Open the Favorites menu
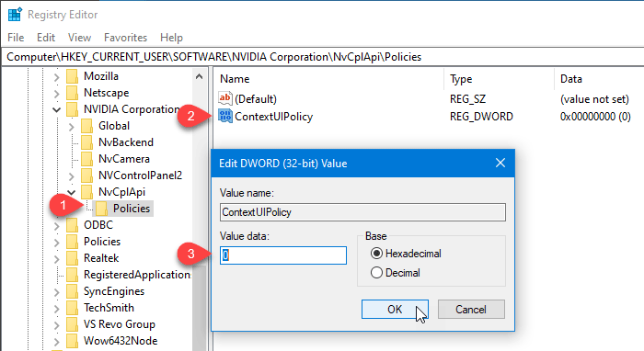The width and height of the screenshot is (644, 351). pos(125,38)
